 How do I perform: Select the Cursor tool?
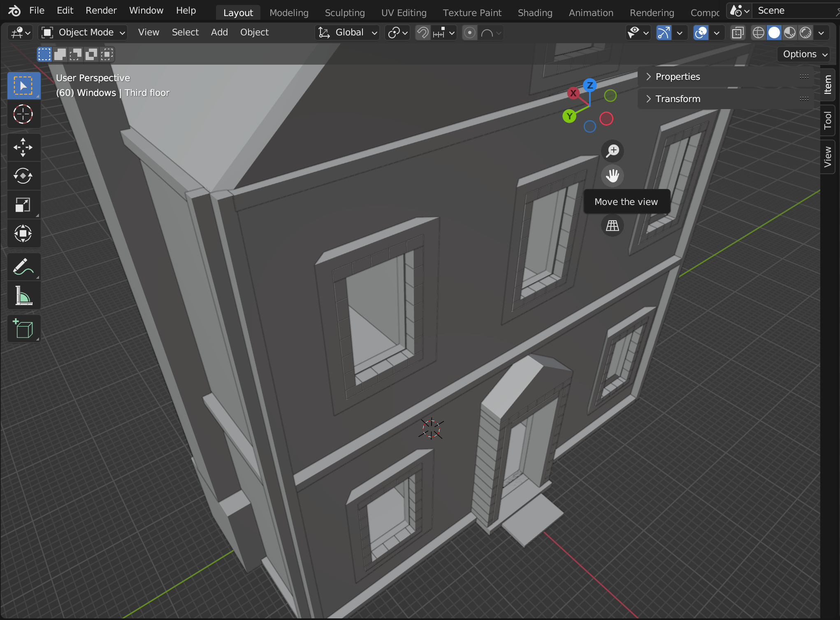coord(23,114)
